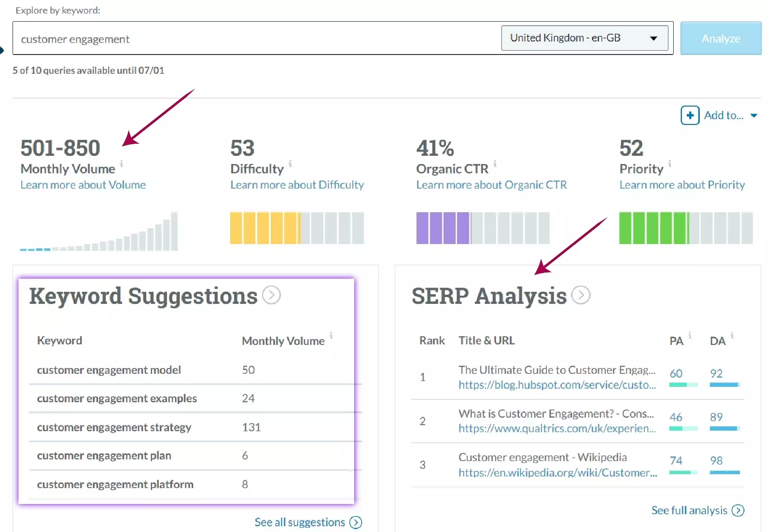Select 'customer engagement platform' keyword row
Viewport: 777px width, 532px height.
click(x=195, y=484)
